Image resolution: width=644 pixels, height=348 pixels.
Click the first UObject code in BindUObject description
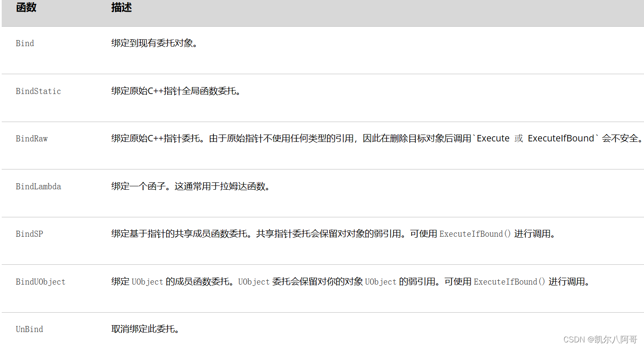(x=147, y=282)
